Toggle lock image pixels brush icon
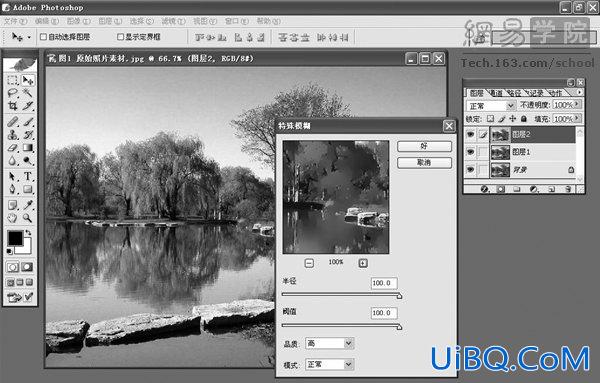Viewport: 600px width, 383px height. pyautogui.click(x=502, y=119)
